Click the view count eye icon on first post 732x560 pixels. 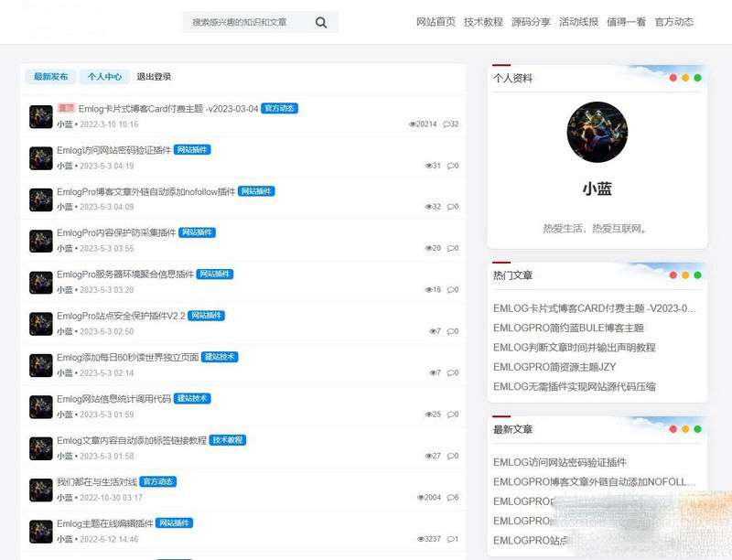tap(413, 124)
